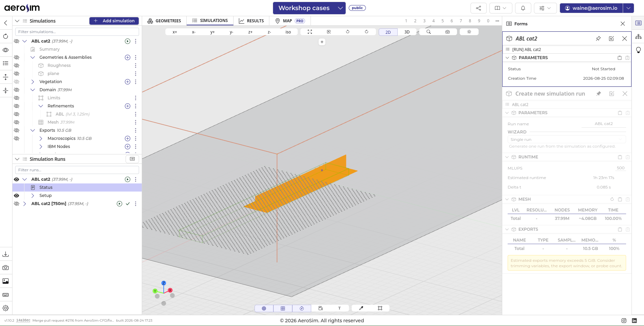Run the ABL cat2 simulation play icon
The image size is (644, 326).
click(128, 41)
